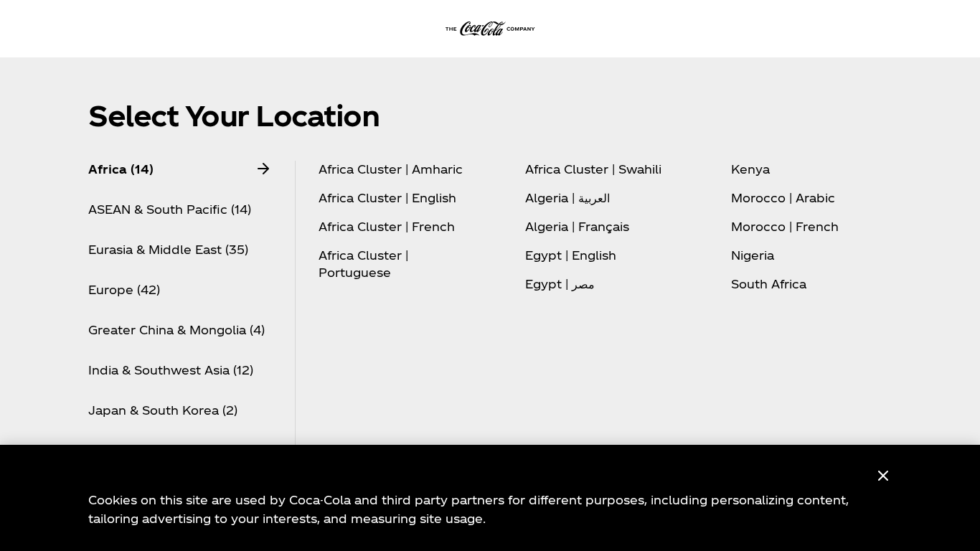This screenshot has height=551, width=980.
Task: Open the Egypt | English site
Action: coord(570,256)
